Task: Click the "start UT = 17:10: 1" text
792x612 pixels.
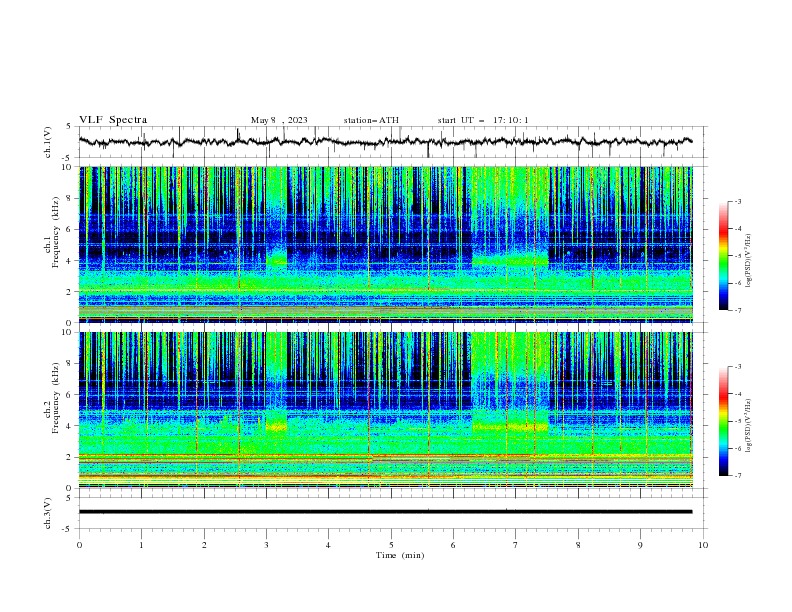Action: (x=483, y=120)
